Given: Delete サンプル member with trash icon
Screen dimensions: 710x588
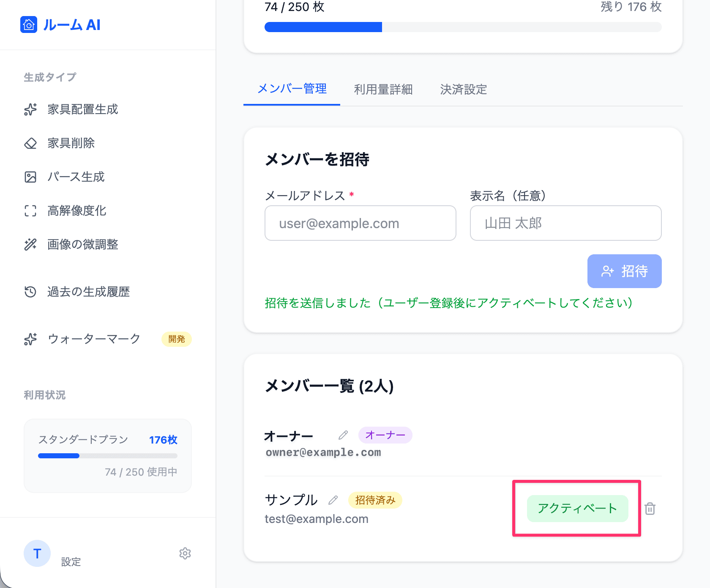Looking at the screenshot, I should pyautogui.click(x=650, y=509).
